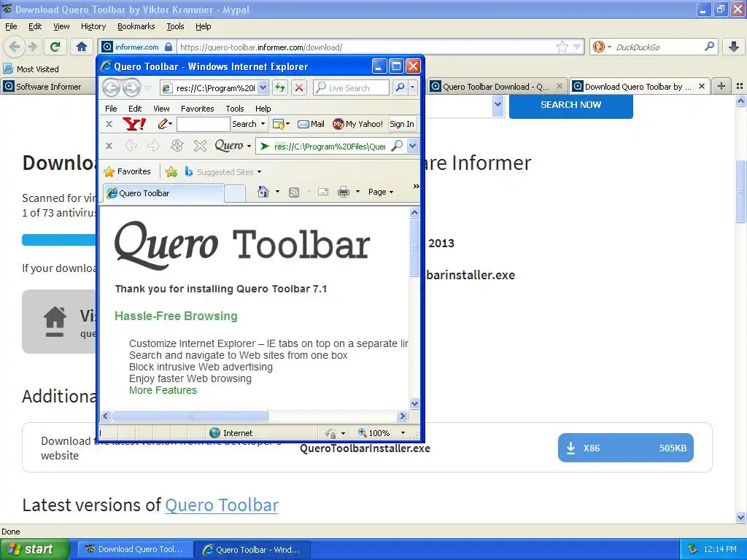Expand IE address bar dropdown
Viewport: 747px width, 560px height.
pos(263,87)
